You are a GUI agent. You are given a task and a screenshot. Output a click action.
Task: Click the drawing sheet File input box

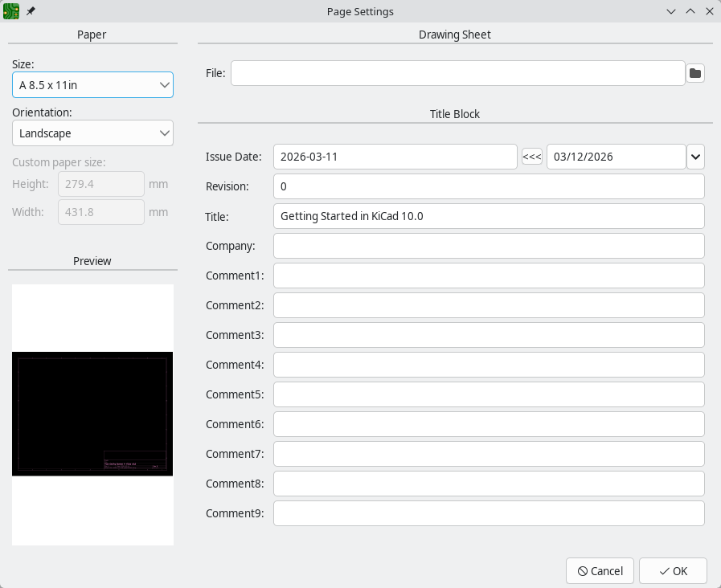(457, 73)
